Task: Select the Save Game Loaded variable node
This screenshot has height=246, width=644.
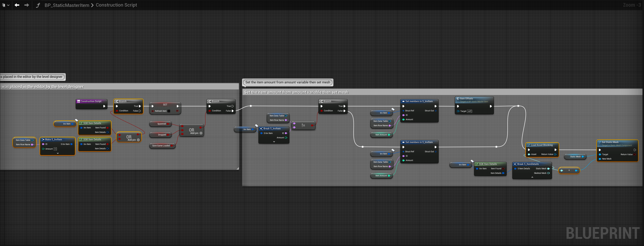Action: (161, 146)
